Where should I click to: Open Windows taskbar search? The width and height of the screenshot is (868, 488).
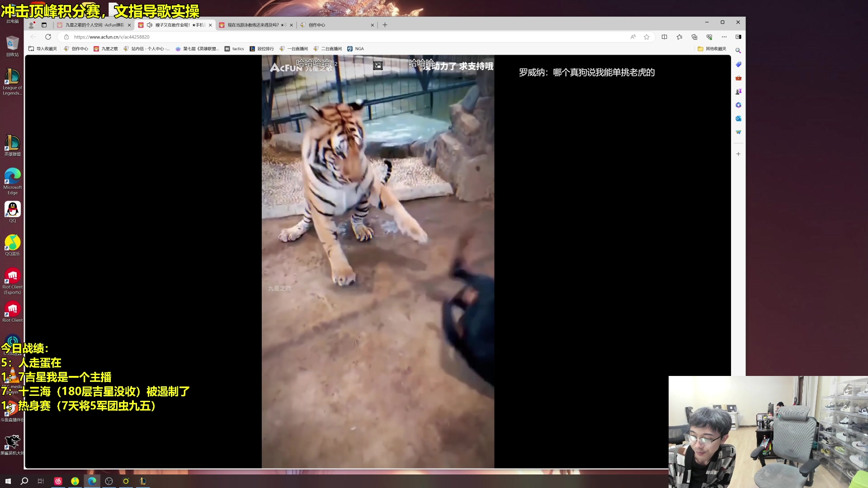point(24,481)
